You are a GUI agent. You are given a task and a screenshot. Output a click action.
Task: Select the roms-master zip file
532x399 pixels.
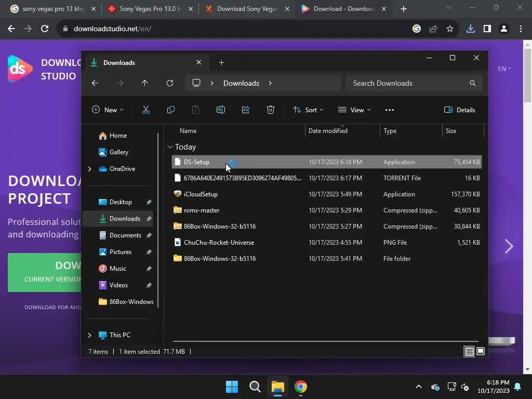point(326,210)
